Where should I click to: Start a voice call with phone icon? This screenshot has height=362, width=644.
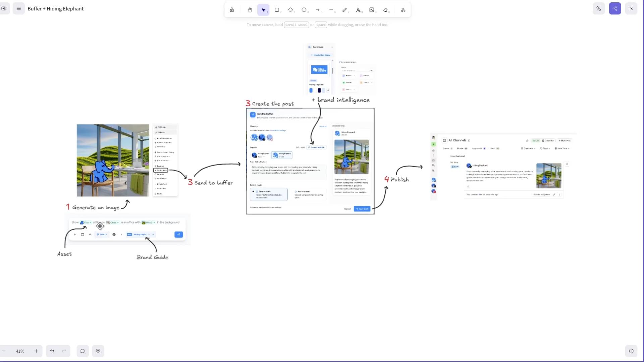(599, 9)
